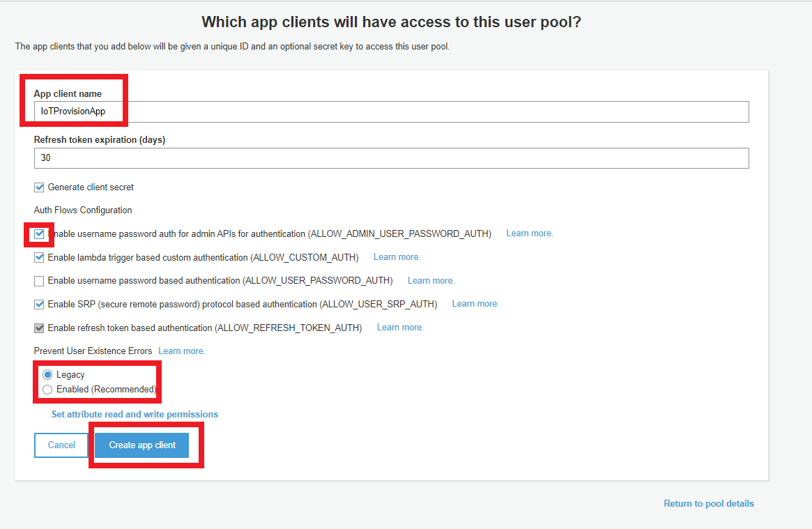Open Learn more for ALLOW_USER_SRP_AUTH

[475, 304]
